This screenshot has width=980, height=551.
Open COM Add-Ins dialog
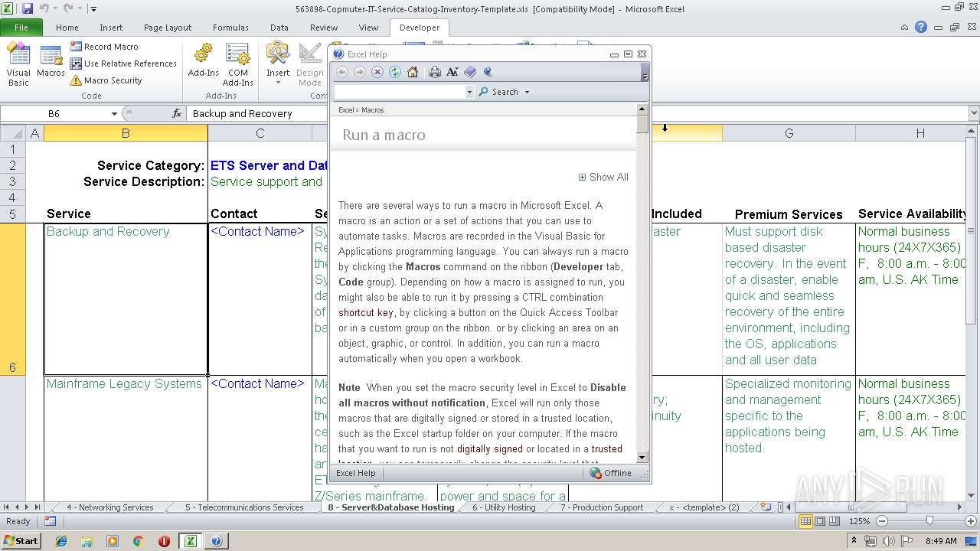pos(237,64)
